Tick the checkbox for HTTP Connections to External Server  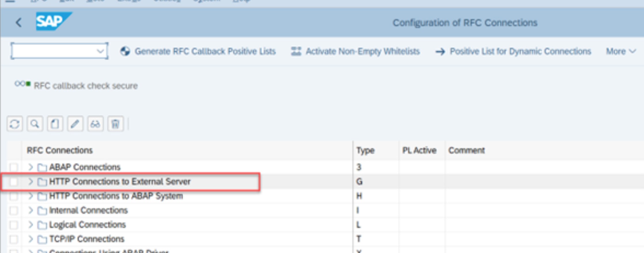click(14, 182)
